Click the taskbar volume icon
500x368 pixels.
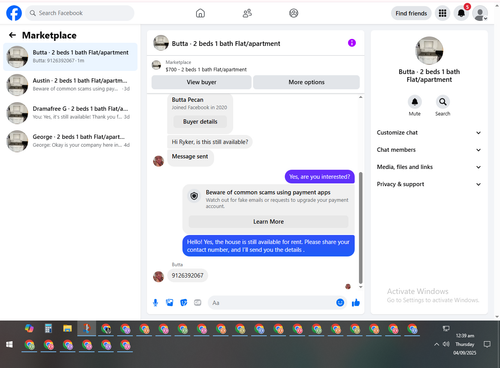coord(446,344)
